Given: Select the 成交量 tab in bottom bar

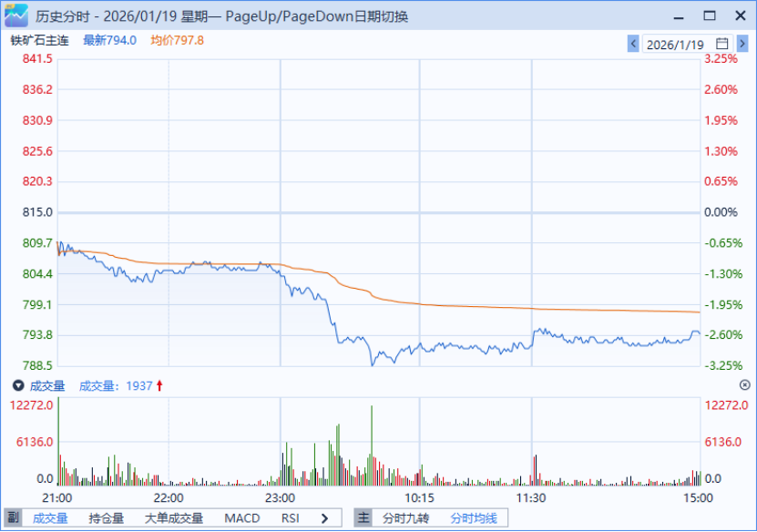Looking at the screenshot, I should [50, 518].
